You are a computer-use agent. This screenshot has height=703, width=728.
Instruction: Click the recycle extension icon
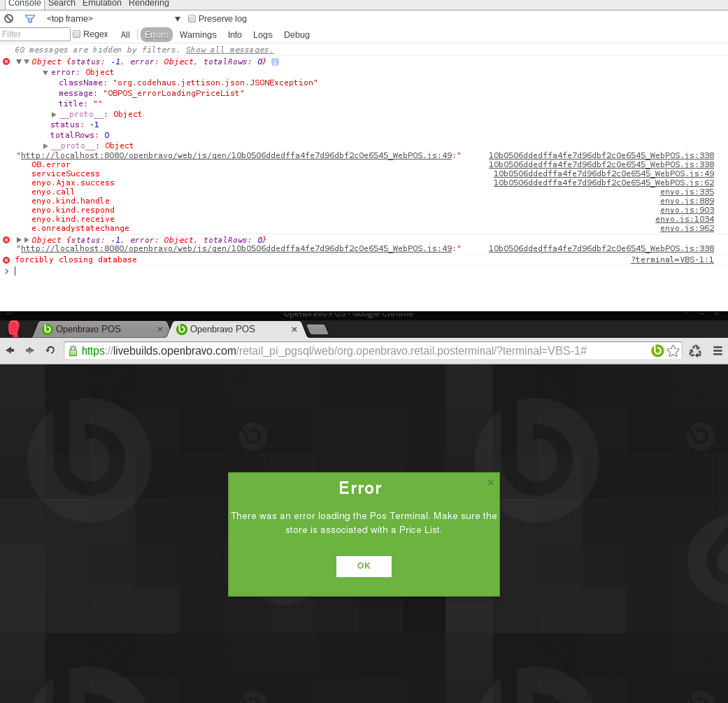(x=695, y=351)
